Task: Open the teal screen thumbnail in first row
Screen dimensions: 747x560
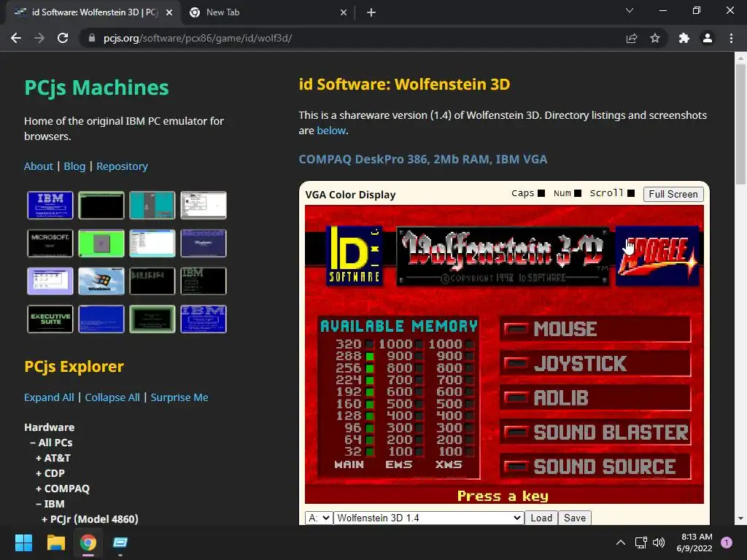Action: 152,205
